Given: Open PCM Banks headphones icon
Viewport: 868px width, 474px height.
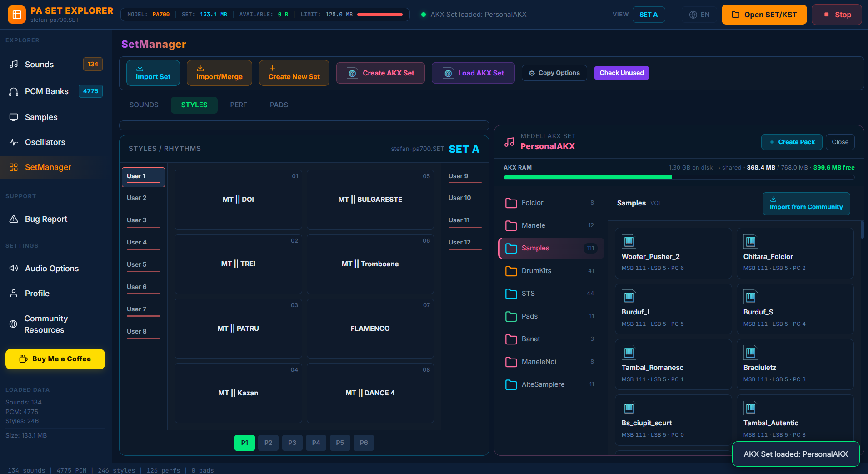Looking at the screenshot, I should point(14,91).
